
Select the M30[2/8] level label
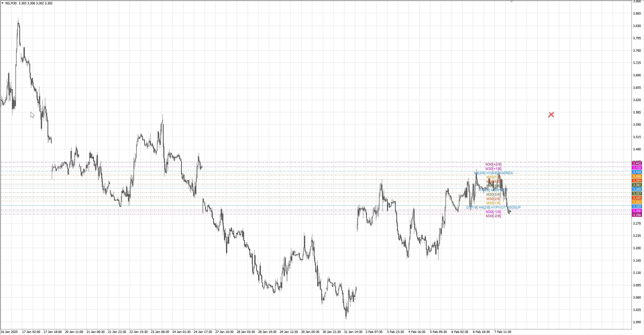493,199
